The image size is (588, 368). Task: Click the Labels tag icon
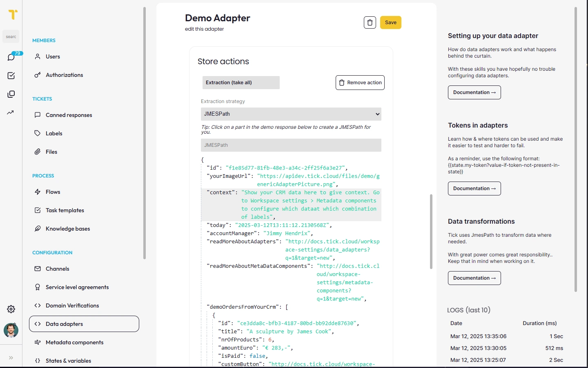(38, 133)
